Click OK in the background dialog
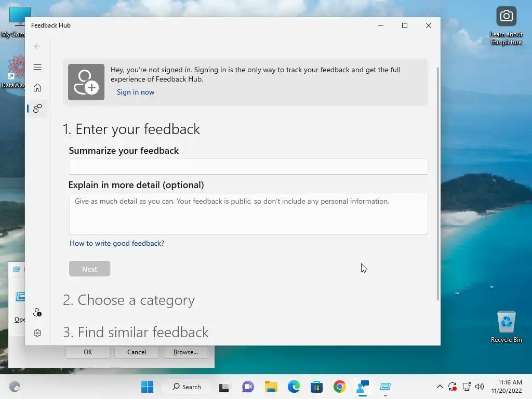Image resolution: width=532 pixels, height=399 pixels. point(88,352)
